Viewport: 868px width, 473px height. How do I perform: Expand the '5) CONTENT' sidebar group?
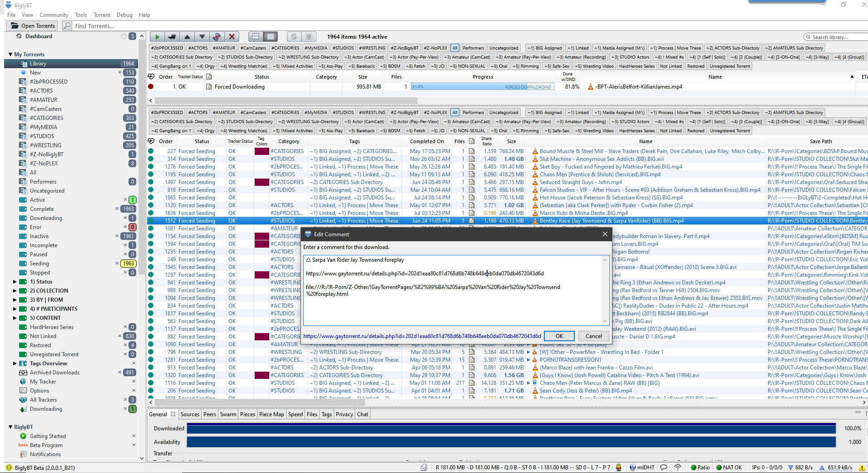coord(15,318)
